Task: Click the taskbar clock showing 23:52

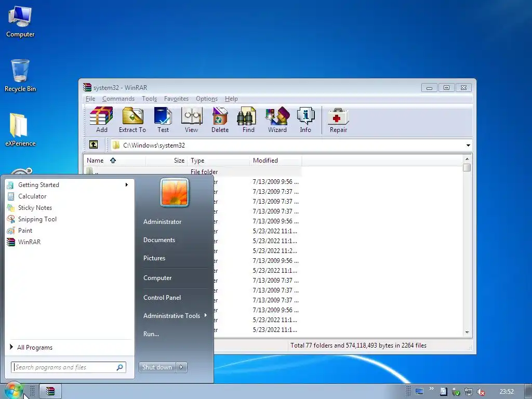Action: [506, 392]
